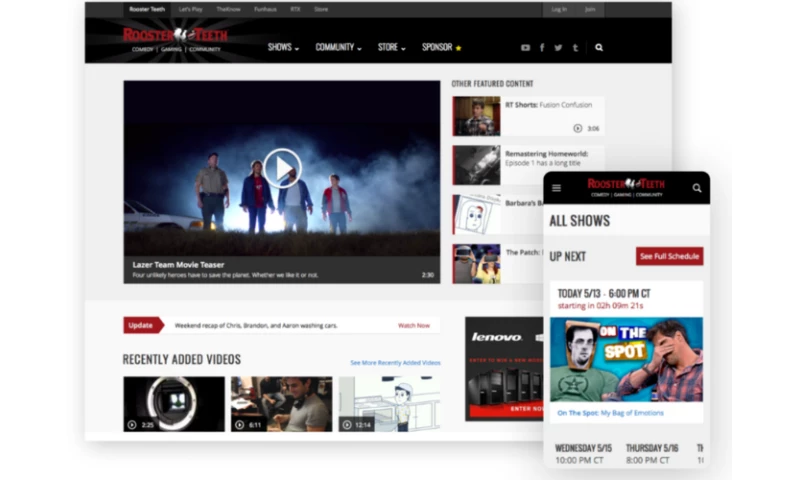Click the Rooster Teeth logo on desktop header
Image resolution: width=800 pixels, height=480 pixels.
coord(175,38)
